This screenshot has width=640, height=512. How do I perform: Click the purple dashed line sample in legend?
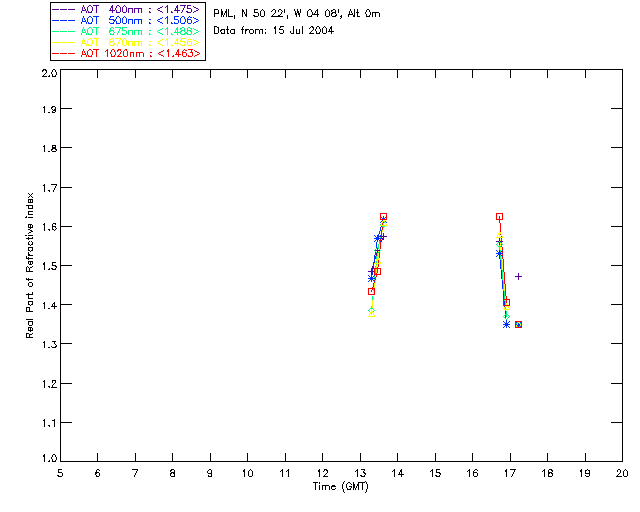click(64, 9)
